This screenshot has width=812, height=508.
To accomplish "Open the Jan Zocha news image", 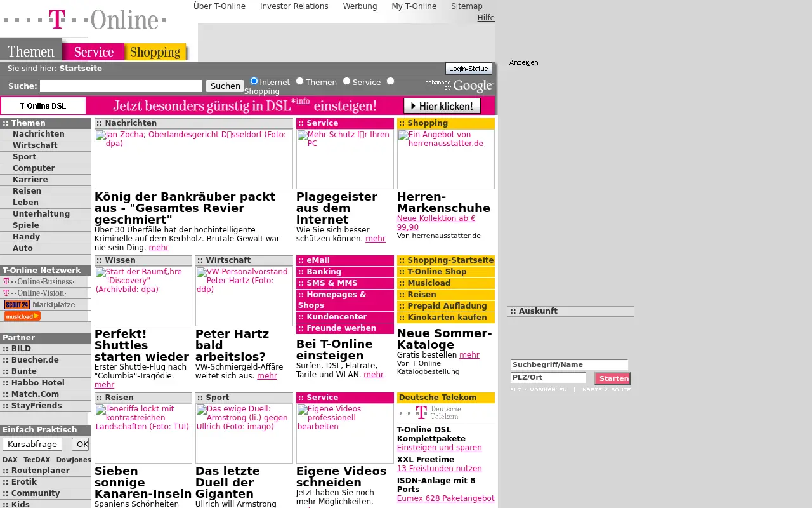I will [x=193, y=159].
